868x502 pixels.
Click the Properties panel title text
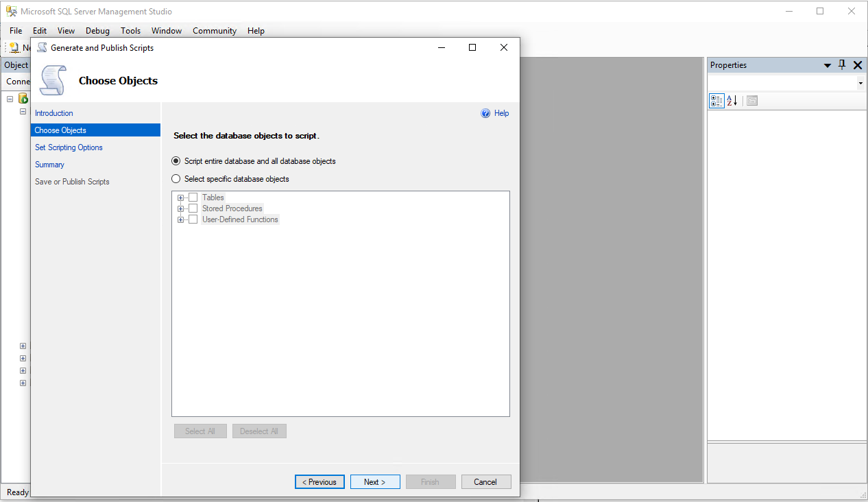728,65
